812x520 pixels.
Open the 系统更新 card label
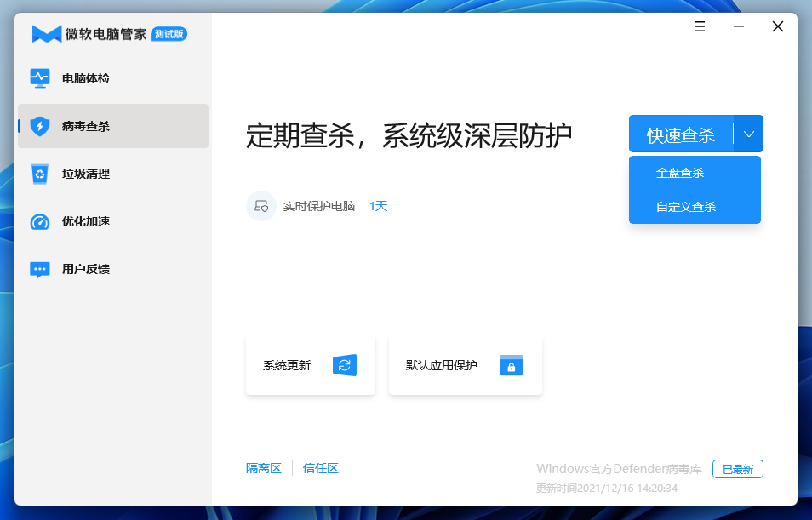coord(287,366)
